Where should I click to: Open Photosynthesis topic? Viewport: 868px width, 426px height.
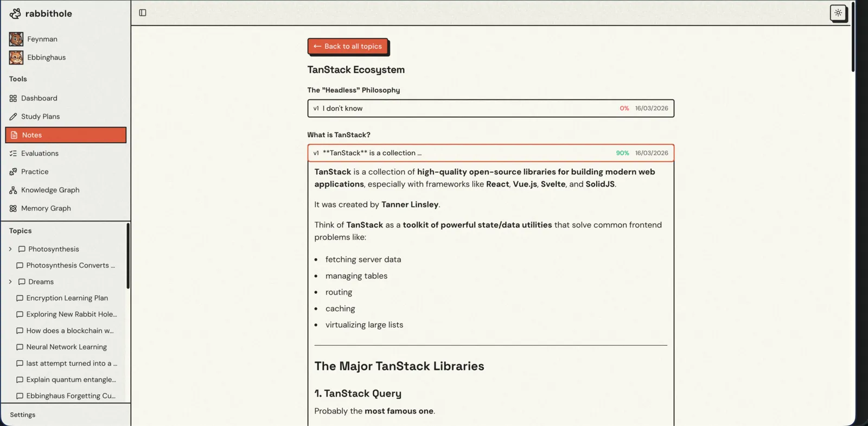54,249
